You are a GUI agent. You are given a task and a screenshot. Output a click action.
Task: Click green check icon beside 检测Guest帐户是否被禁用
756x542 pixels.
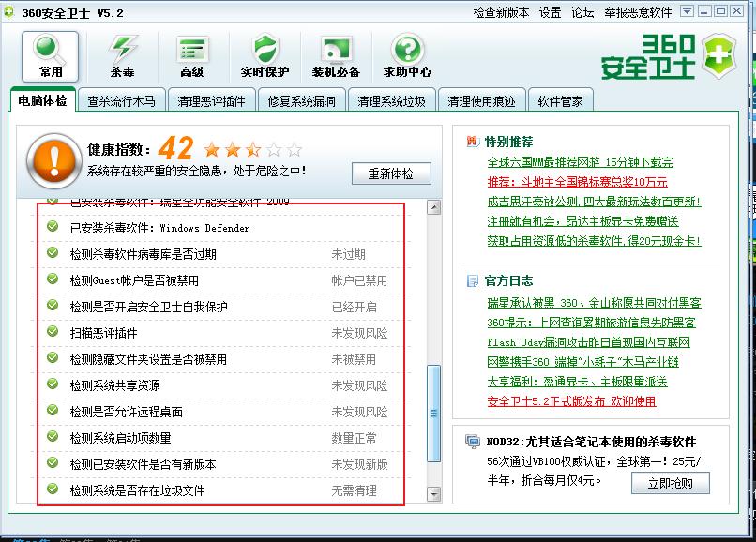(x=53, y=279)
